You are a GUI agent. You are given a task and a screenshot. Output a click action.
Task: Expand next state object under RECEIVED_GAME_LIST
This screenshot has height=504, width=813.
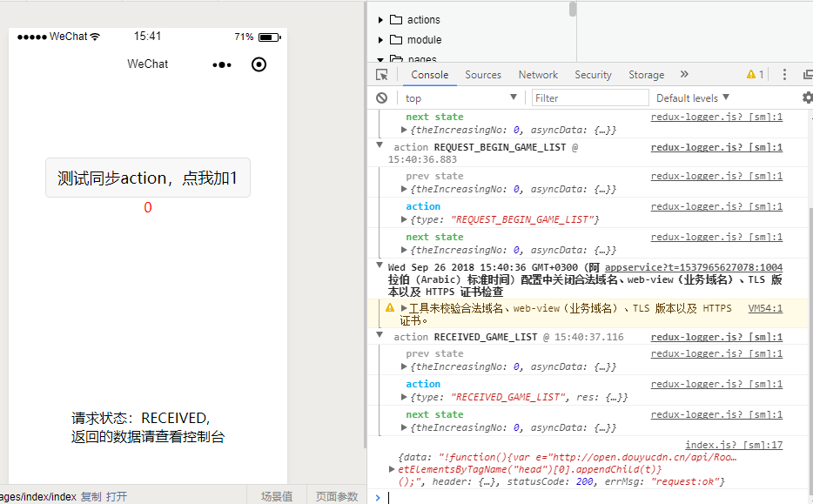(x=404, y=427)
